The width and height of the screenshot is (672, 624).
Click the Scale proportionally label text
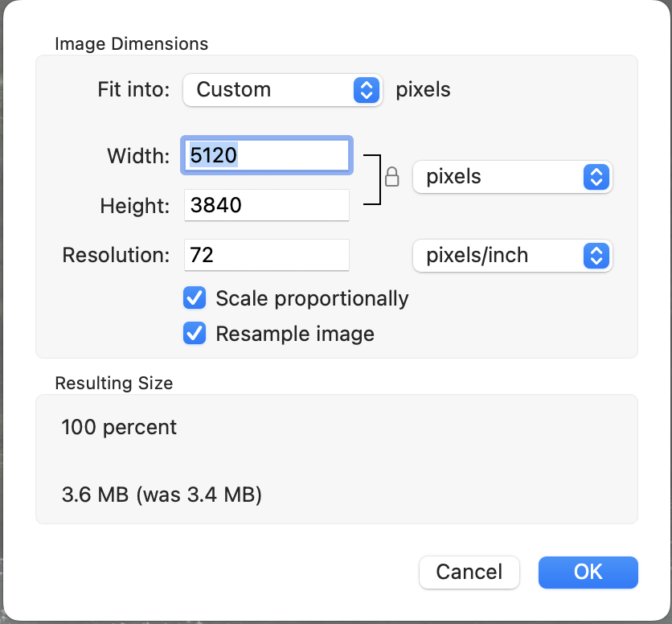312,298
